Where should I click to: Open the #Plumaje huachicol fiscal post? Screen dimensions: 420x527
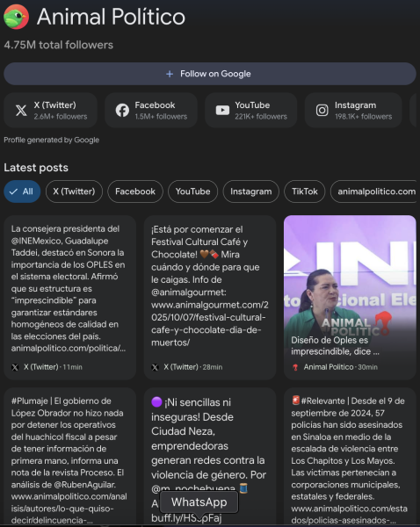coord(70,457)
